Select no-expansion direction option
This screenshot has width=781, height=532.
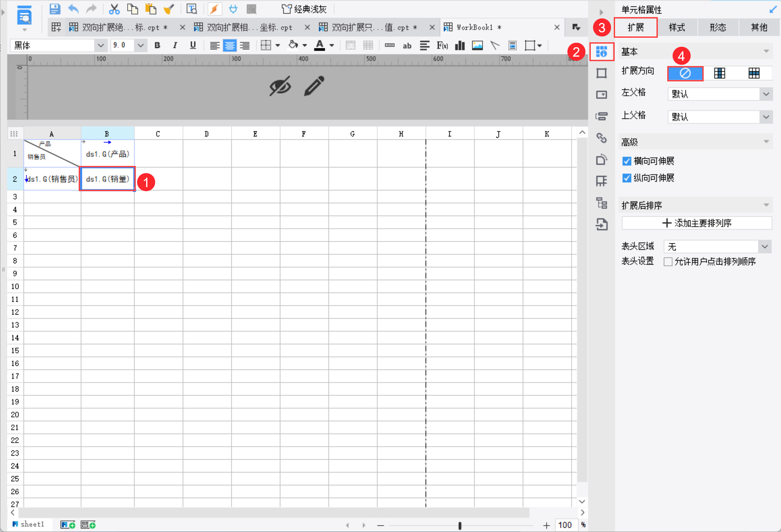tap(685, 73)
